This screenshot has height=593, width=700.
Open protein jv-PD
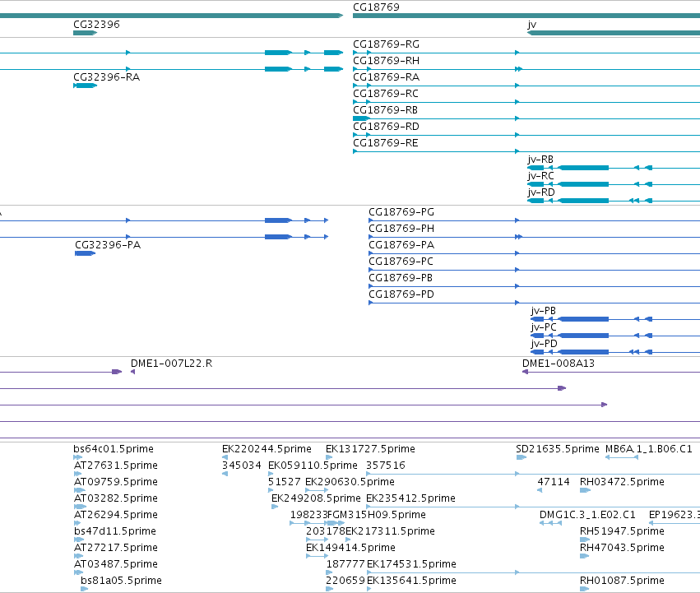545,344
